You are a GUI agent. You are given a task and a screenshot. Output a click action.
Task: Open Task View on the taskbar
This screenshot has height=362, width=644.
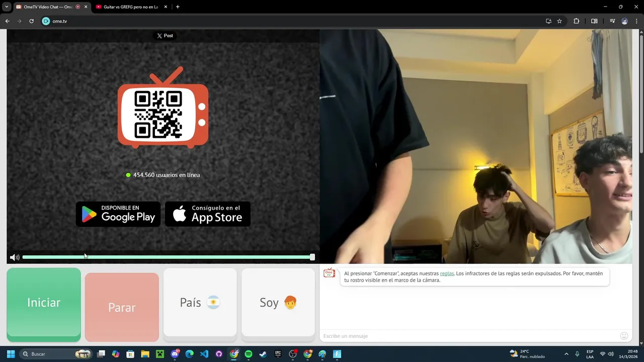[x=101, y=354]
